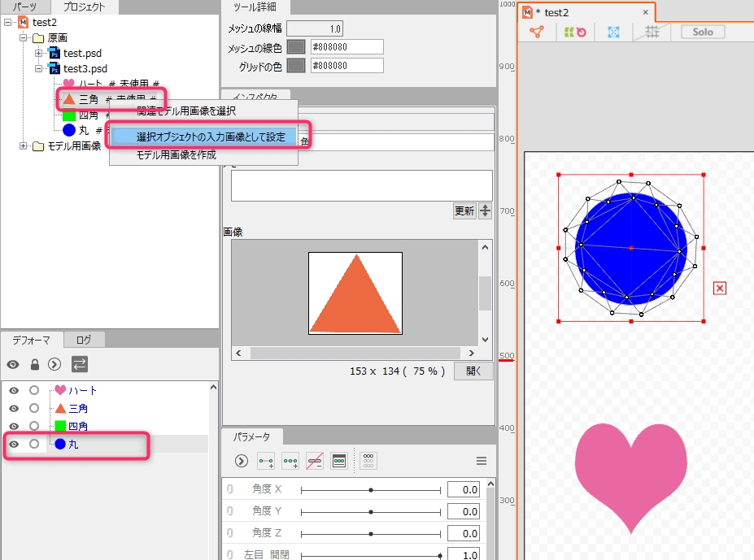Collapse the 原画 folder node
This screenshot has height=560, width=754.
click(24, 38)
